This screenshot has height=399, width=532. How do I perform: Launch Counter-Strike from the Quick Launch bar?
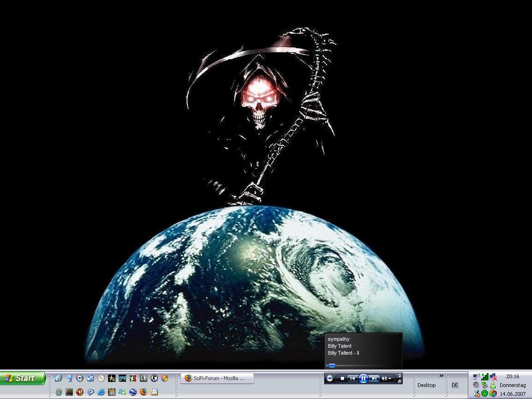click(x=154, y=378)
